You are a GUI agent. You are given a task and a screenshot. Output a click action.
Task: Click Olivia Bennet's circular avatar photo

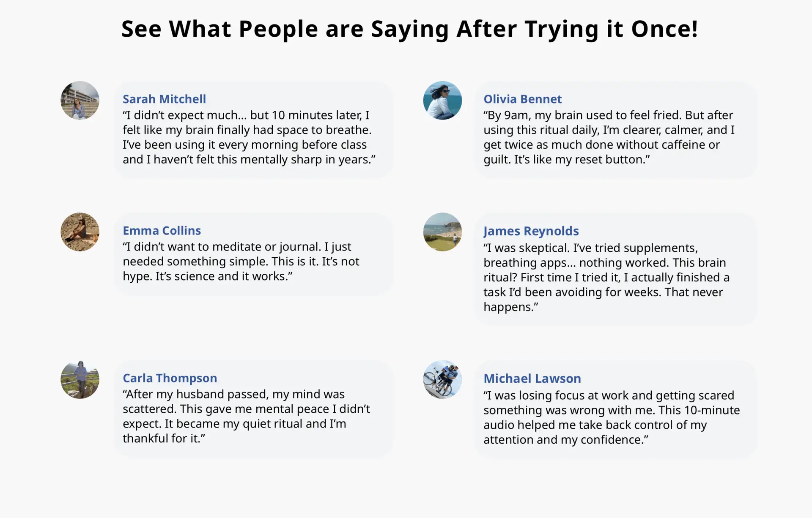click(x=442, y=101)
